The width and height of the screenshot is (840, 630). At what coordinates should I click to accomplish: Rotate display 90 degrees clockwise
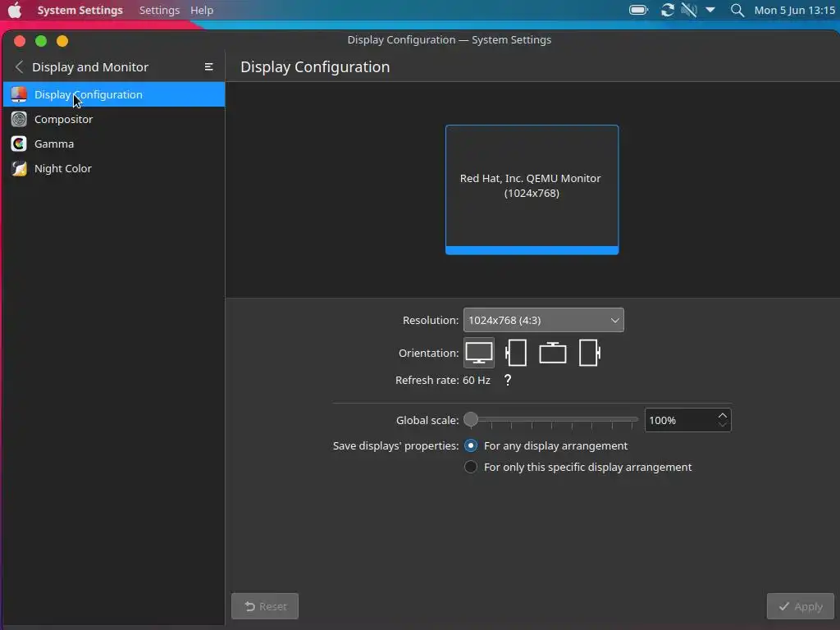(x=589, y=353)
